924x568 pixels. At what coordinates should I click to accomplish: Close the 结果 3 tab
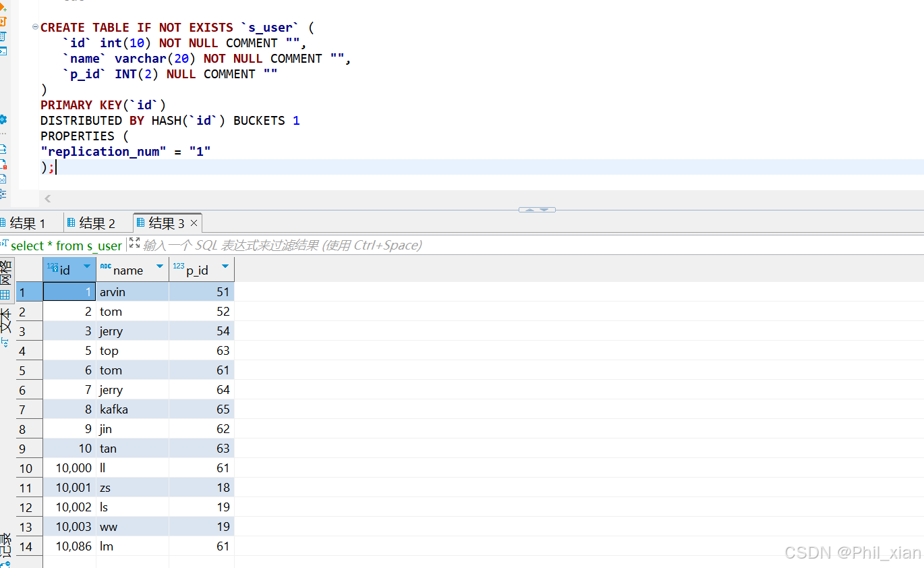coord(194,223)
